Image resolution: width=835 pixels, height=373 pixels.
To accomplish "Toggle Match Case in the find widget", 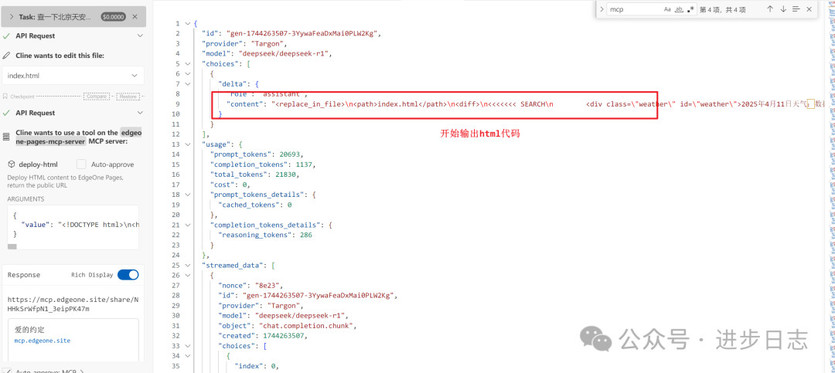I will [x=667, y=9].
